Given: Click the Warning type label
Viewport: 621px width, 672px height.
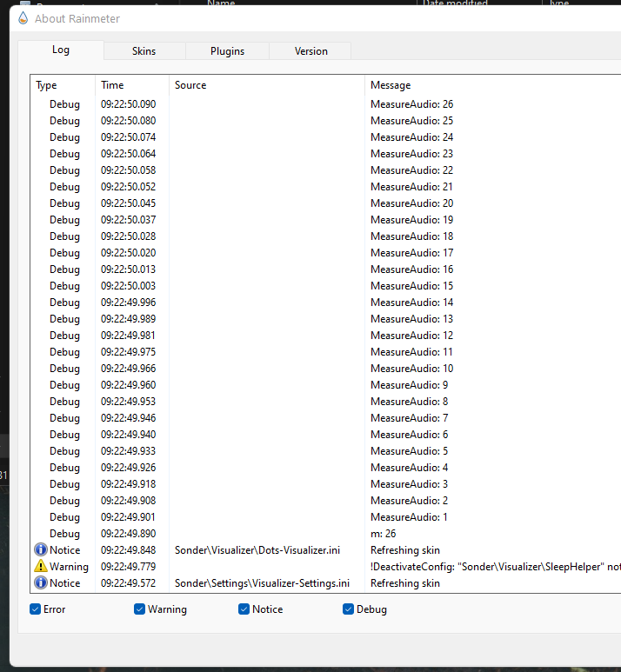Looking at the screenshot, I should coord(69,566).
